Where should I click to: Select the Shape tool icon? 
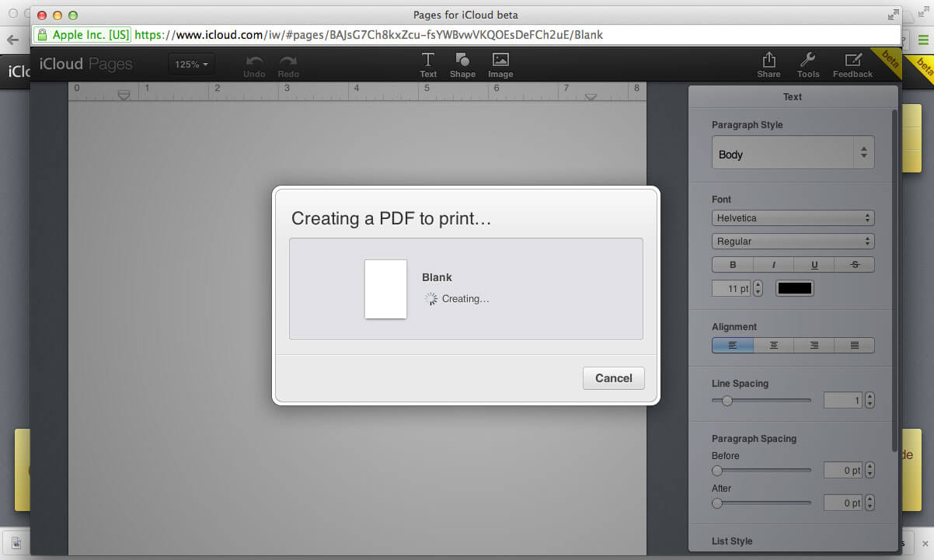click(462, 61)
